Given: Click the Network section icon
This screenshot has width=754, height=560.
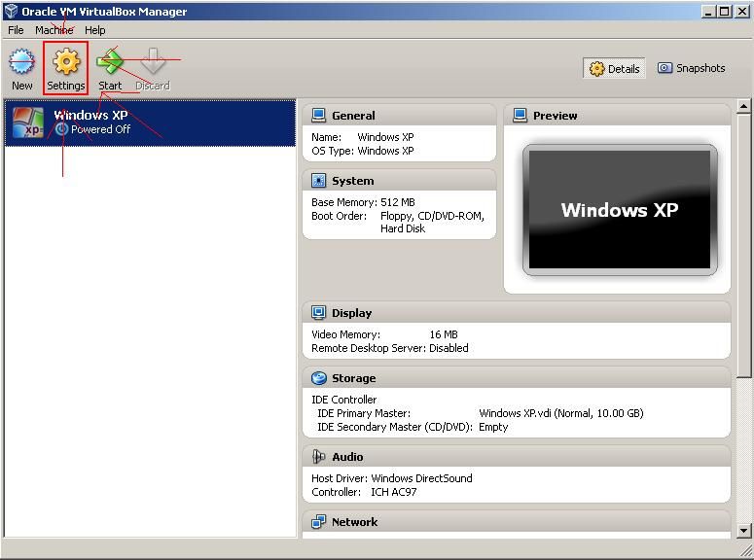Looking at the screenshot, I should point(318,521).
